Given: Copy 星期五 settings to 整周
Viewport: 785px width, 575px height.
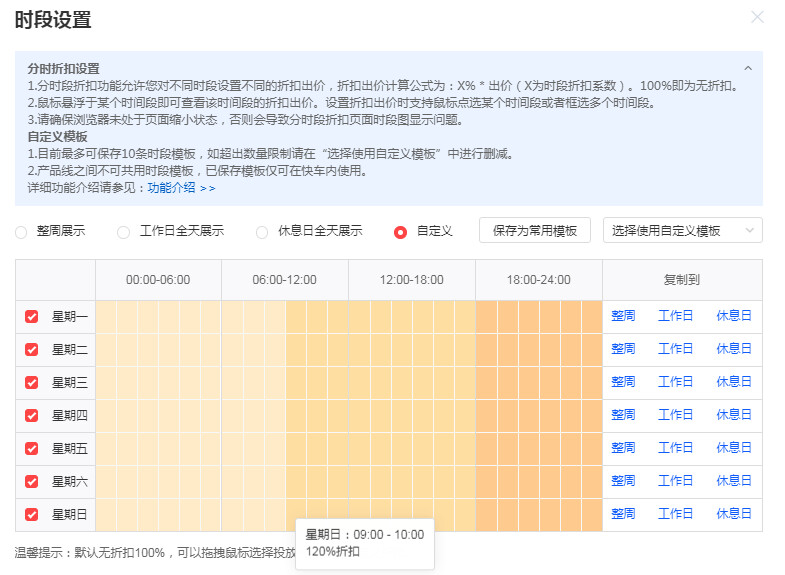Looking at the screenshot, I should 623,448.
